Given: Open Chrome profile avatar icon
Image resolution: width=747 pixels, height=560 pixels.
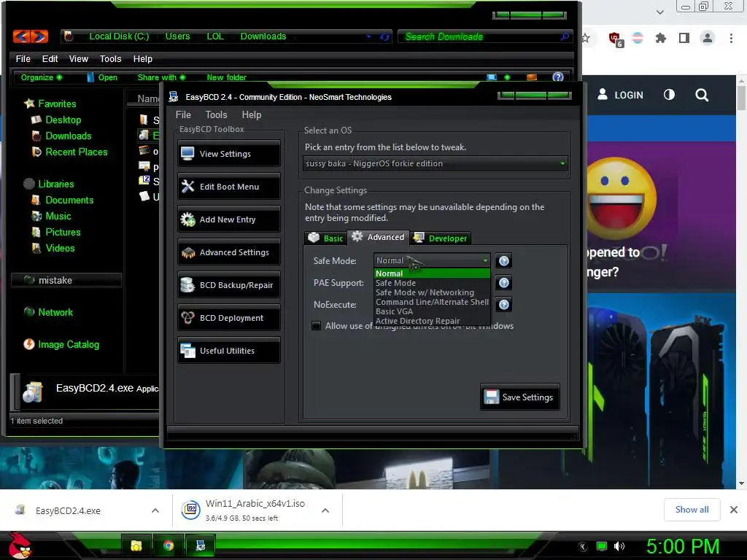Looking at the screenshot, I should tap(708, 38).
